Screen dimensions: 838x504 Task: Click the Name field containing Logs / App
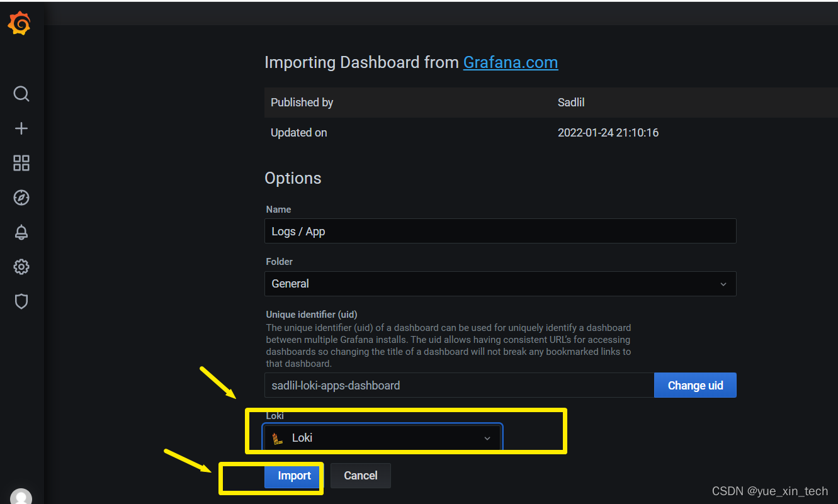coord(500,231)
